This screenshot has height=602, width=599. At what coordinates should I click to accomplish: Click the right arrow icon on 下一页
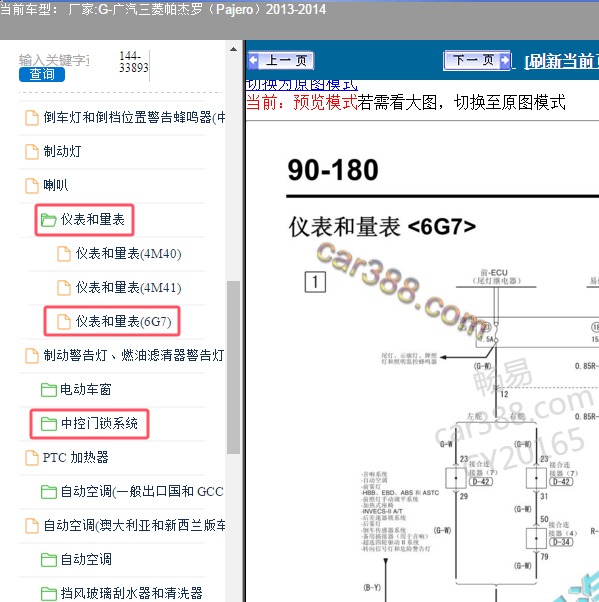[505, 60]
